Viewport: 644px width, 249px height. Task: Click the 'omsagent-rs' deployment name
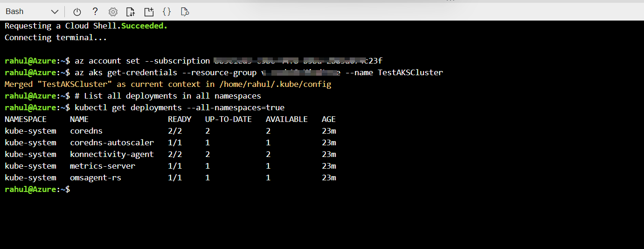(96, 178)
